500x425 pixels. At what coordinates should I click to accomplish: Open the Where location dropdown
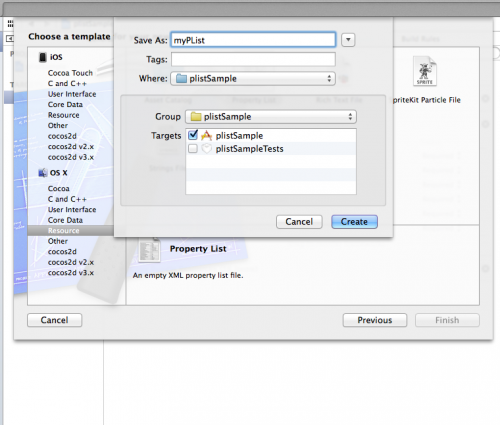pyautogui.click(x=253, y=79)
